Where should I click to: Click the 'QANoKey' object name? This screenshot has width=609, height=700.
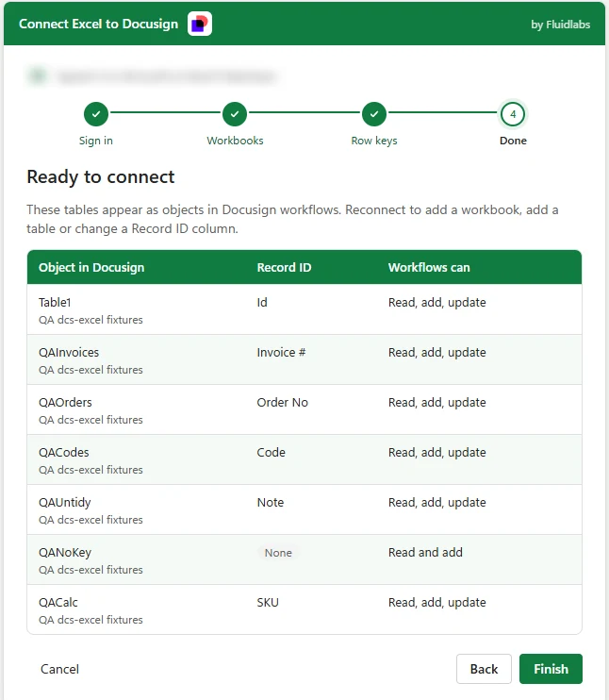pos(65,553)
